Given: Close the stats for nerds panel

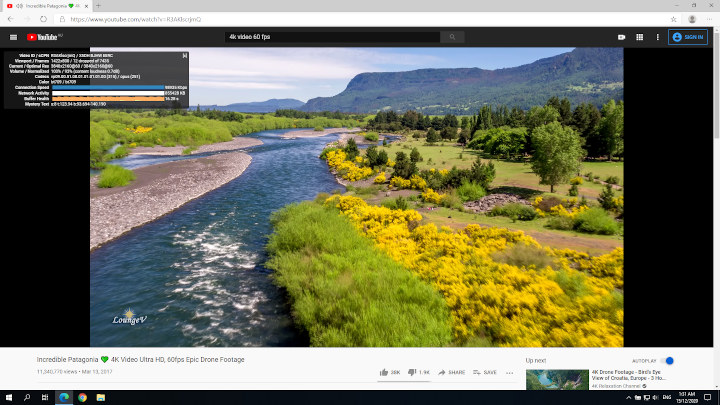Looking at the screenshot, I should [185, 56].
